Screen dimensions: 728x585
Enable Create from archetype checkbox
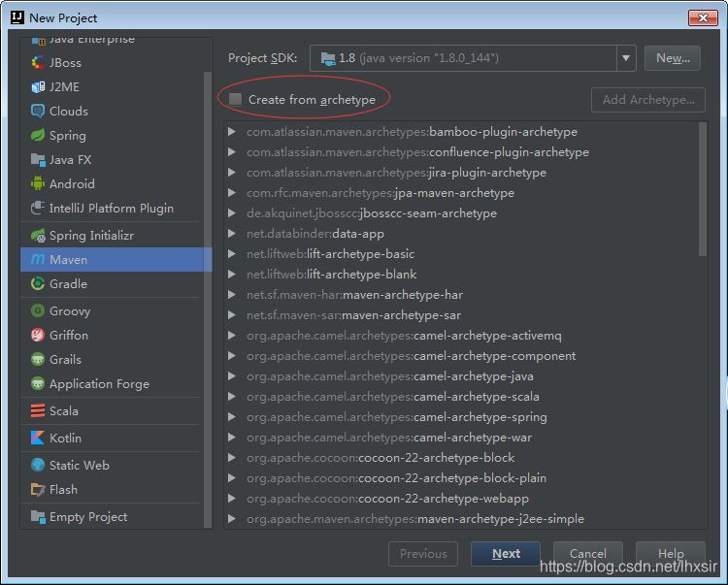coord(236,99)
